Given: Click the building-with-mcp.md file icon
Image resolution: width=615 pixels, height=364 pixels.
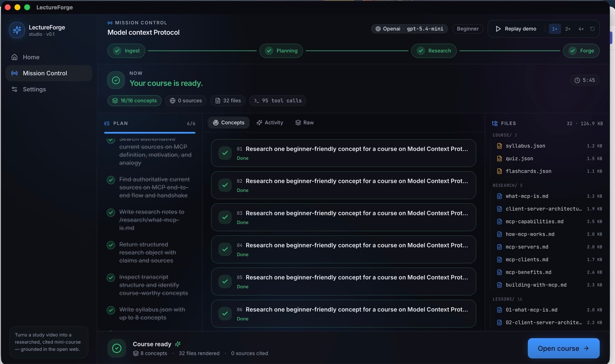Looking at the screenshot, I should [499, 285].
